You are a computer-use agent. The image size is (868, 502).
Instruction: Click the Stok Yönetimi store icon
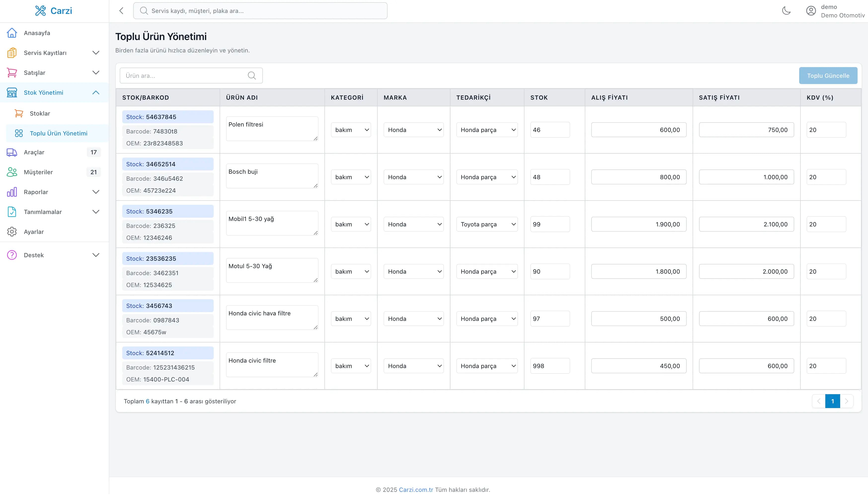tap(12, 92)
